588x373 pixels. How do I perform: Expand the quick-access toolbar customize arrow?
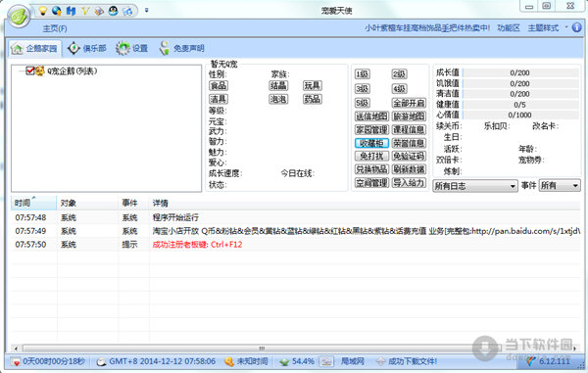pyautogui.click(x=146, y=11)
